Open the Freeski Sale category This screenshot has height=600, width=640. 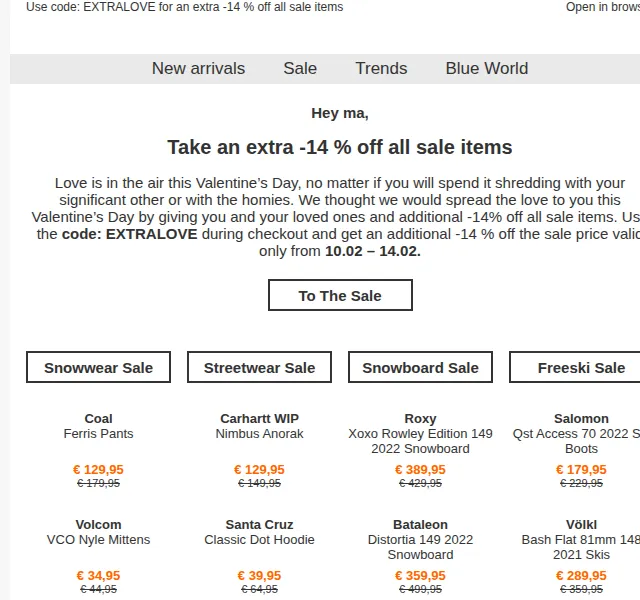tap(581, 367)
